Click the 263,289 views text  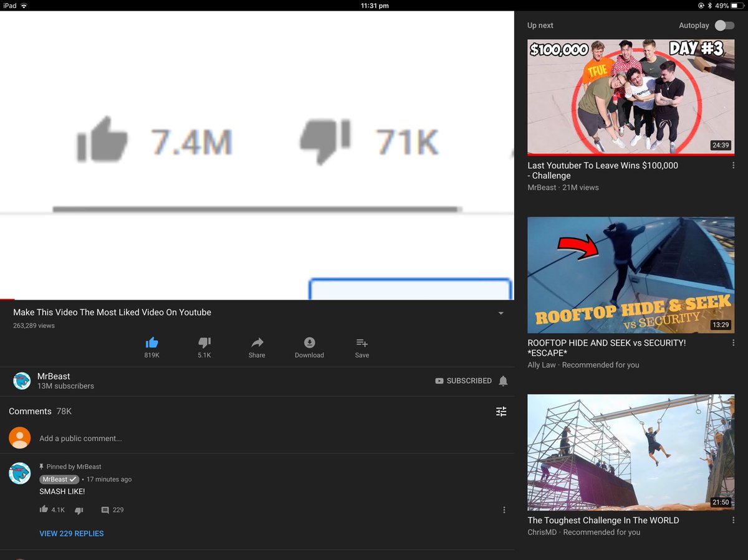[x=34, y=326]
